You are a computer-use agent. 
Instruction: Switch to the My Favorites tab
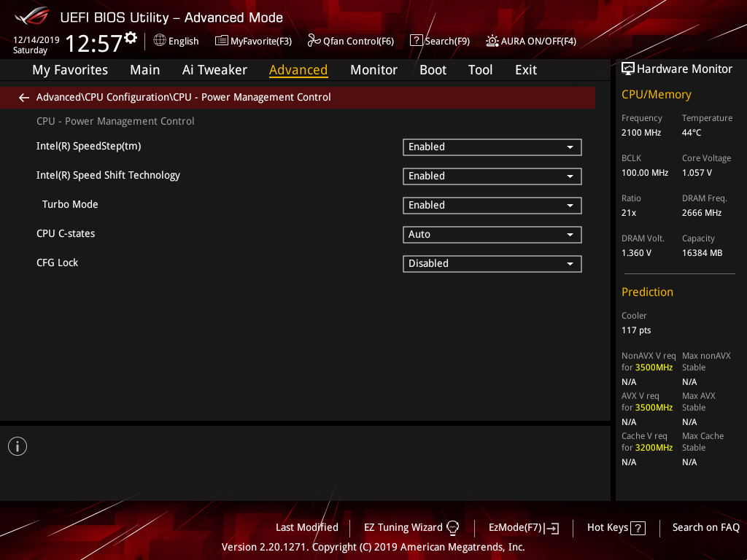(x=70, y=70)
